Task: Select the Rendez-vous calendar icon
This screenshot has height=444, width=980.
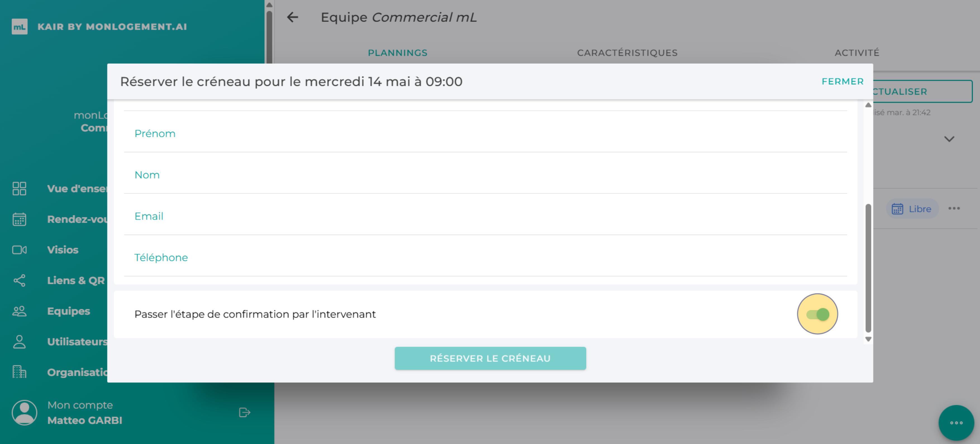Action: pyautogui.click(x=19, y=219)
